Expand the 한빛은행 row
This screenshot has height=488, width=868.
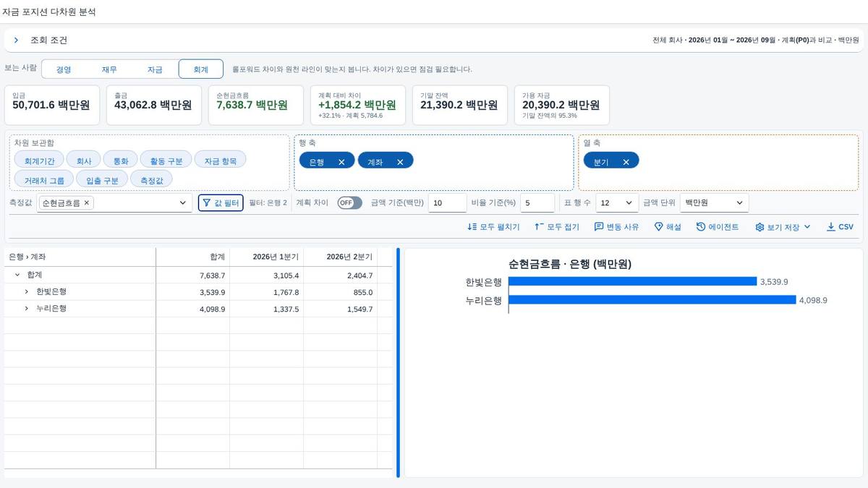pyautogui.click(x=27, y=291)
